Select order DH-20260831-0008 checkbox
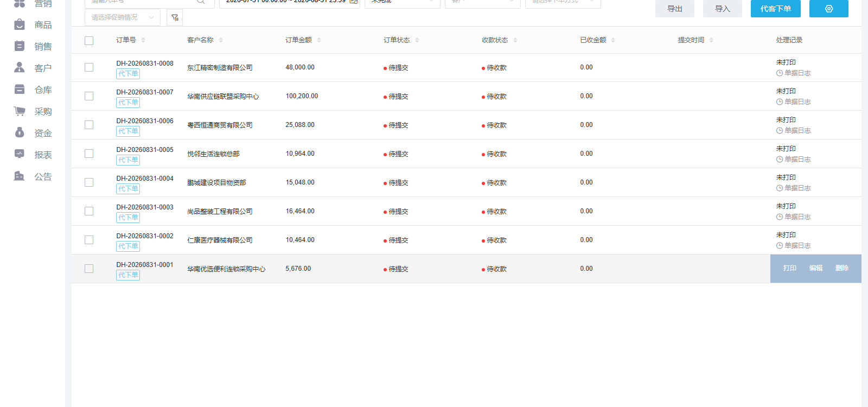The height and width of the screenshot is (407, 868). 89,67
